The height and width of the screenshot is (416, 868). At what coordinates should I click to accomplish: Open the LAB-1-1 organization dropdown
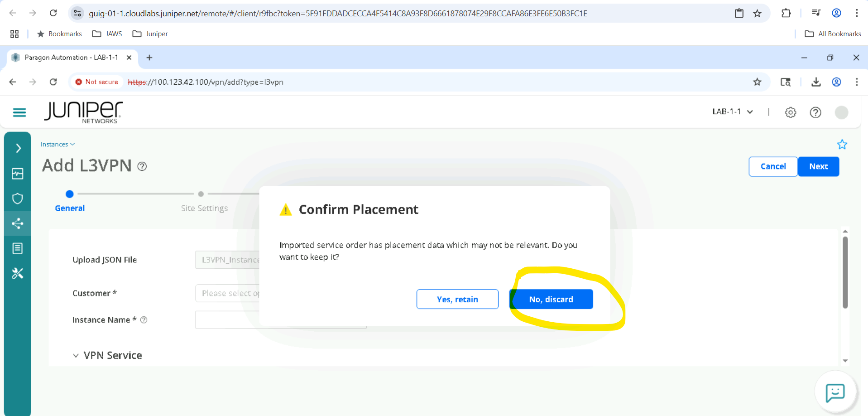tap(732, 111)
